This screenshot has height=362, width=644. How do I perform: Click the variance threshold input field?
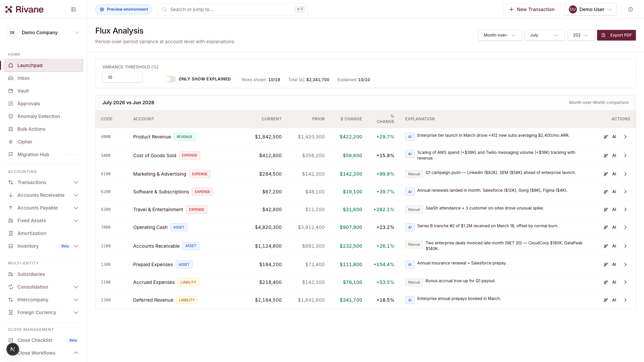tap(122, 77)
